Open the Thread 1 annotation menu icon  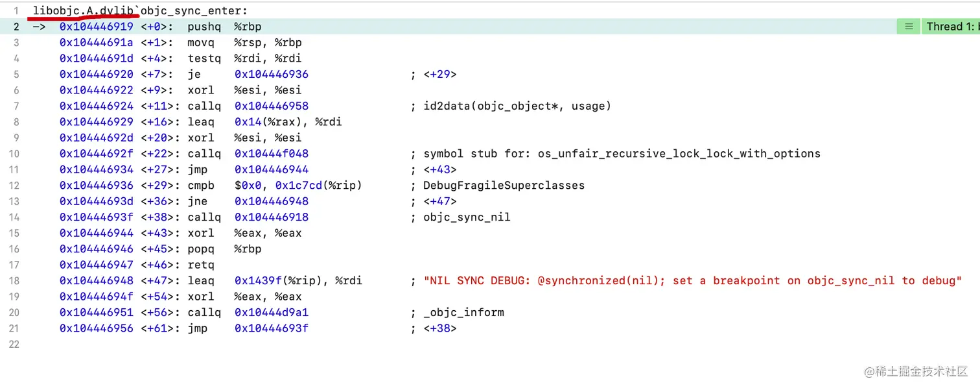click(909, 26)
